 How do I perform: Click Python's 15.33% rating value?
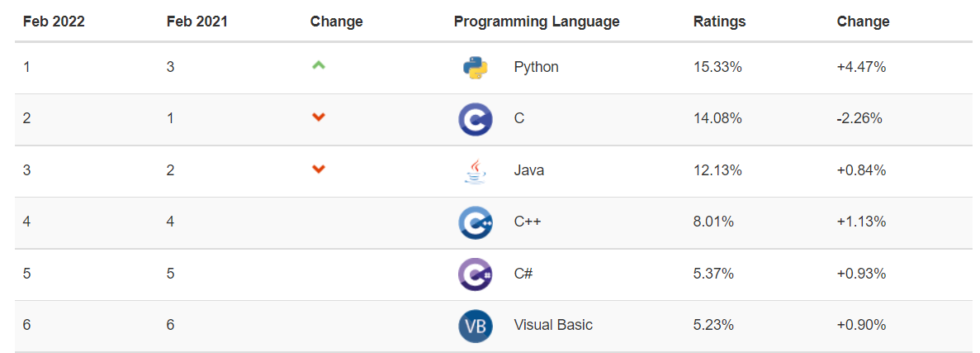coord(717,67)
